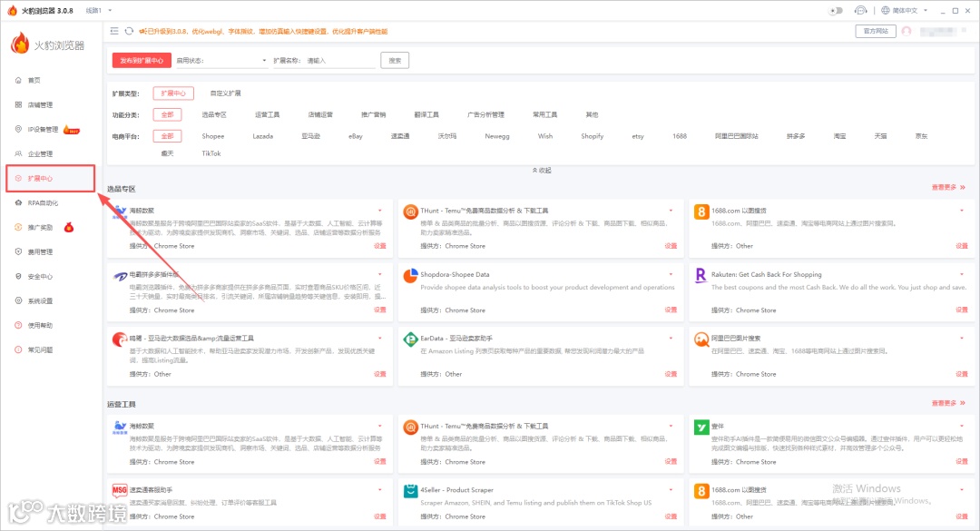The height and width of the screenshot is (531, 980).
Task: Filter 电商平台 by Shopee
Action: tap(212, 136)
